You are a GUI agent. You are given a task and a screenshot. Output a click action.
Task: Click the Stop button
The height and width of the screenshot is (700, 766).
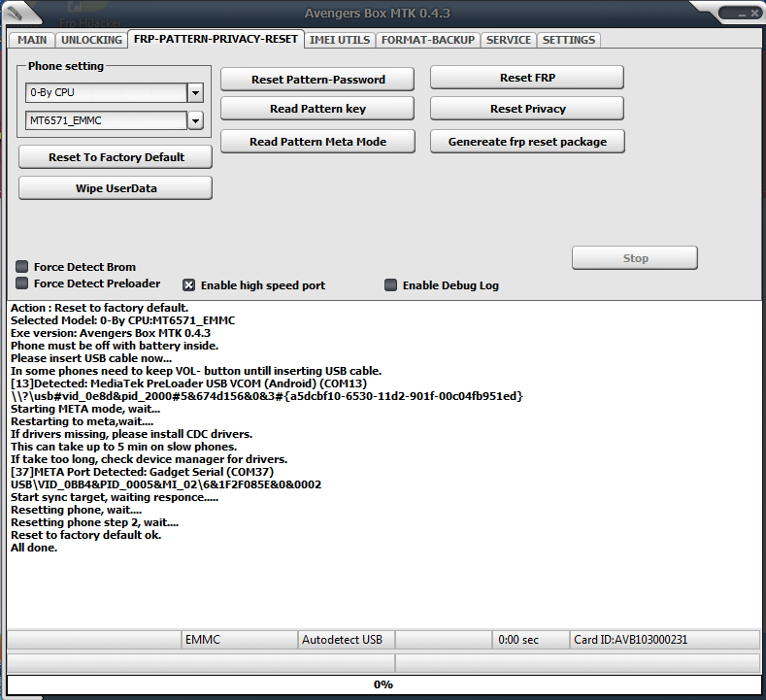click(x=635, y=258)
